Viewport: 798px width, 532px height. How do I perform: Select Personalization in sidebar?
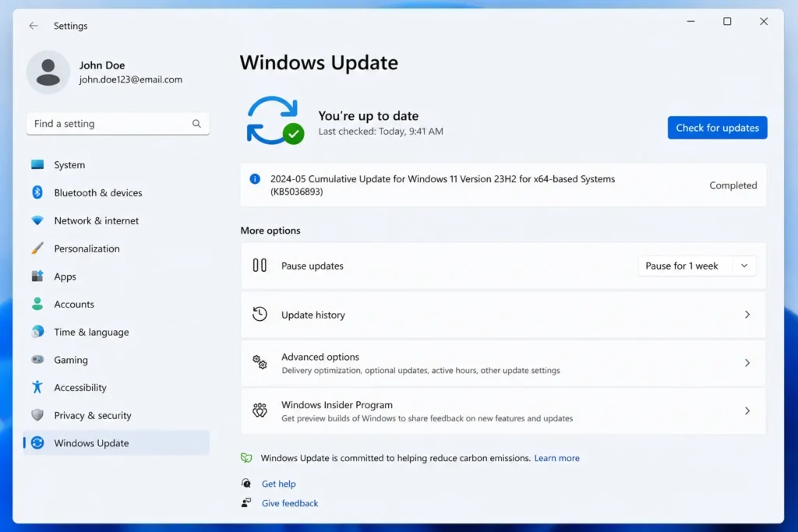[x=116, y=248]
